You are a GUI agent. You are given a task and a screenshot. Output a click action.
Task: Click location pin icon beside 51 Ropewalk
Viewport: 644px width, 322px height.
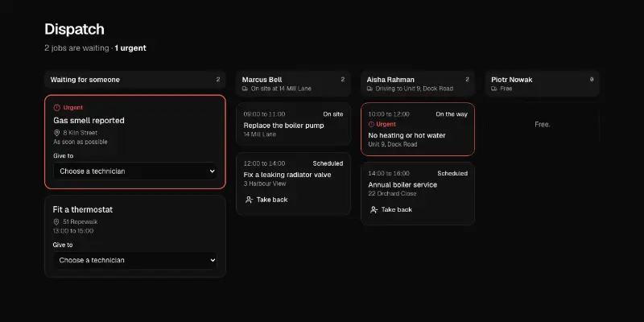point(56,222)
